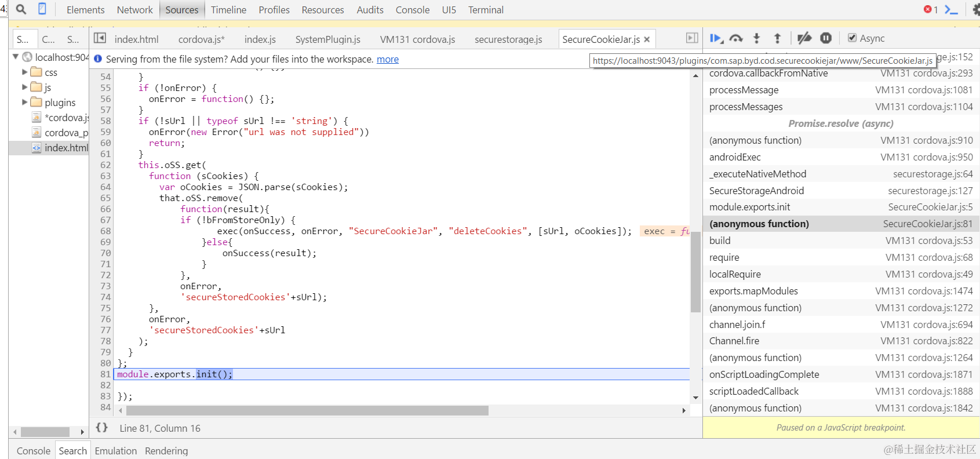The width and height of the screenshot is (980, 459).
Task: Click the editor horizontal scrollbar thumb
Action: [x=307, y=410]
